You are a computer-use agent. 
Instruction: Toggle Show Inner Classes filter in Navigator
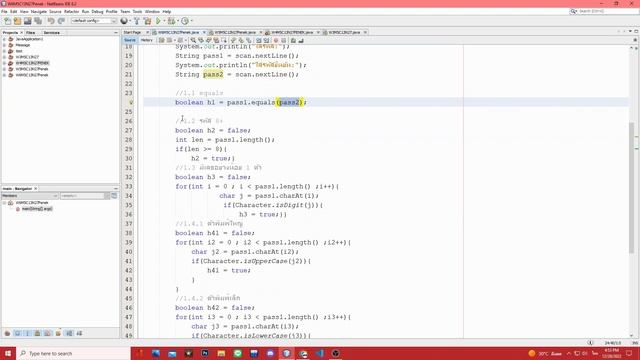coord(48,333)
